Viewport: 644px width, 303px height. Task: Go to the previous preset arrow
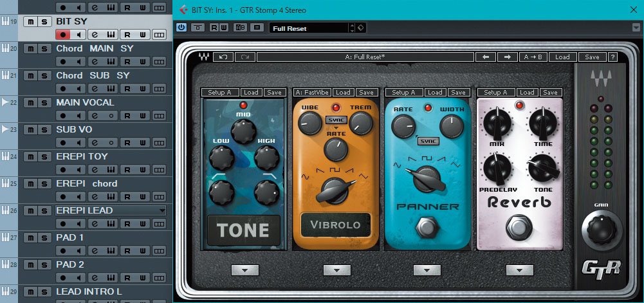(x=486, y=57)
